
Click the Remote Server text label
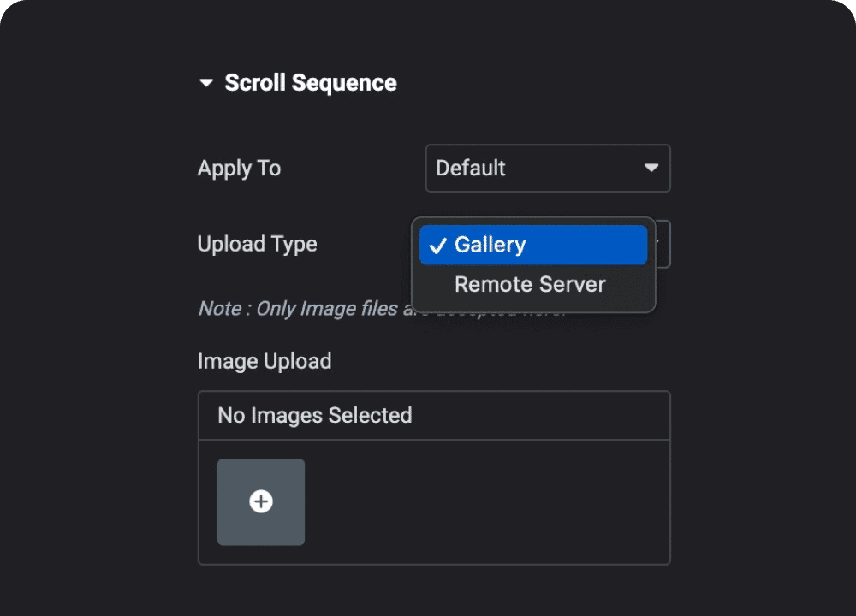[530, 285]
